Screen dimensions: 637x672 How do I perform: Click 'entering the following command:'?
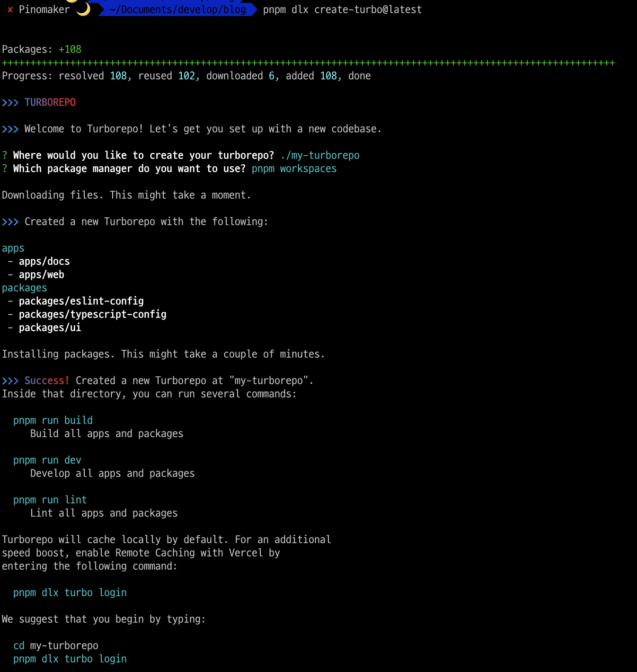[90, 566]
